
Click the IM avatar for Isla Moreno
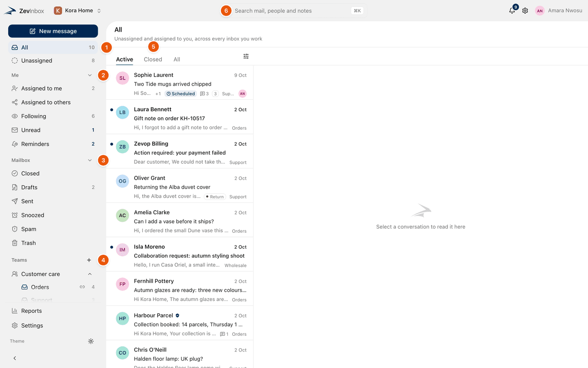pyautogui.click(x=122, y=250)
